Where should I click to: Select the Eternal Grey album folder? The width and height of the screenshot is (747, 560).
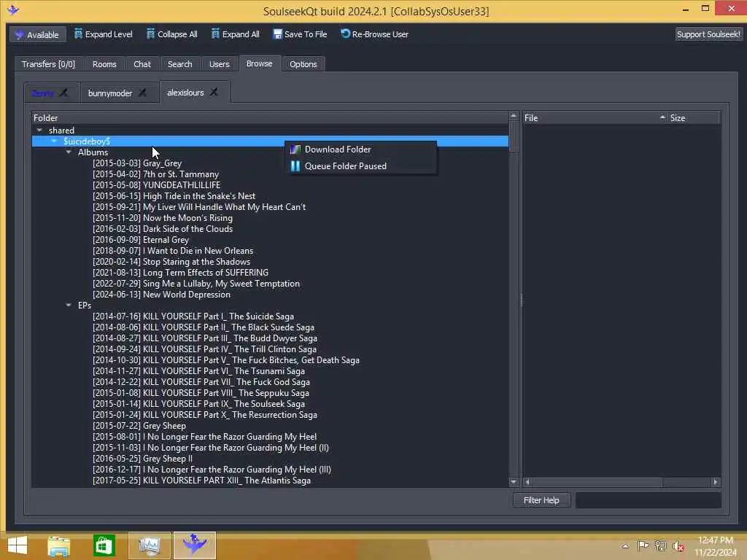(x=141, y=240)
